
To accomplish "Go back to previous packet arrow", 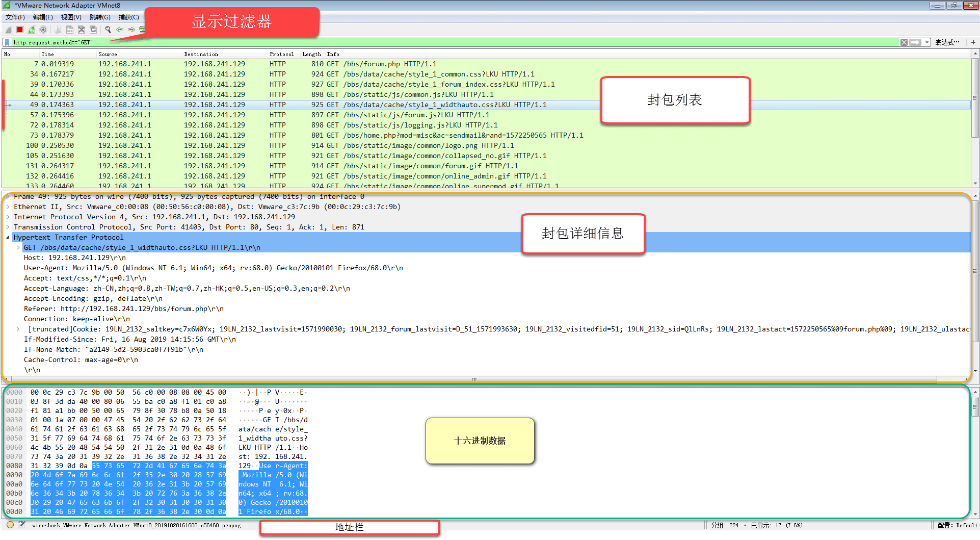I will 120,30.
